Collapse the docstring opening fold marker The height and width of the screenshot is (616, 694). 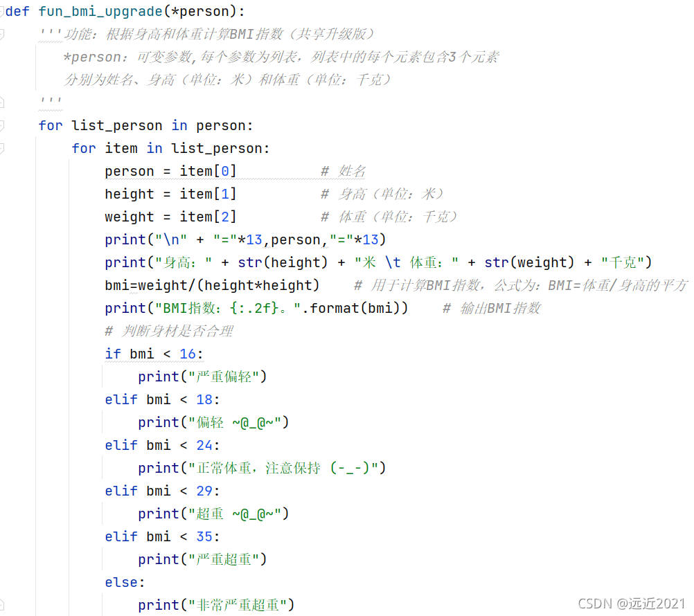[1, 35]
